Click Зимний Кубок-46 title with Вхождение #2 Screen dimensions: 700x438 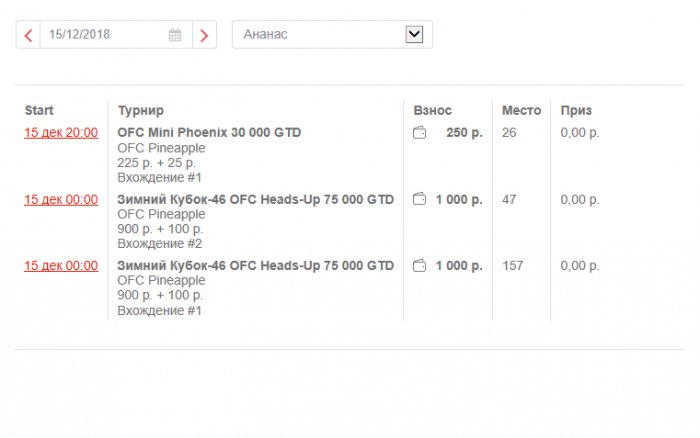tap(255, 200)
